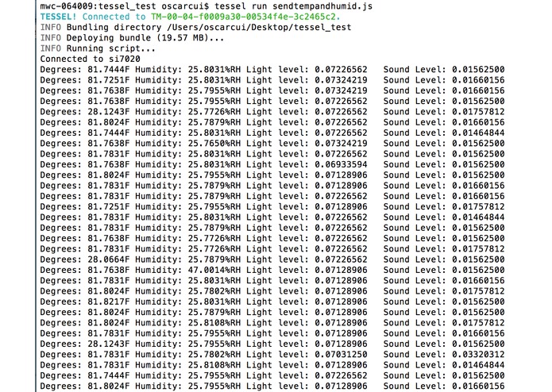Screen dimensions: 552x392
Task: Select device ID TM-00-04-f0009a30-00534f4e-3c2465c2
Action: [x=245, y=17]
